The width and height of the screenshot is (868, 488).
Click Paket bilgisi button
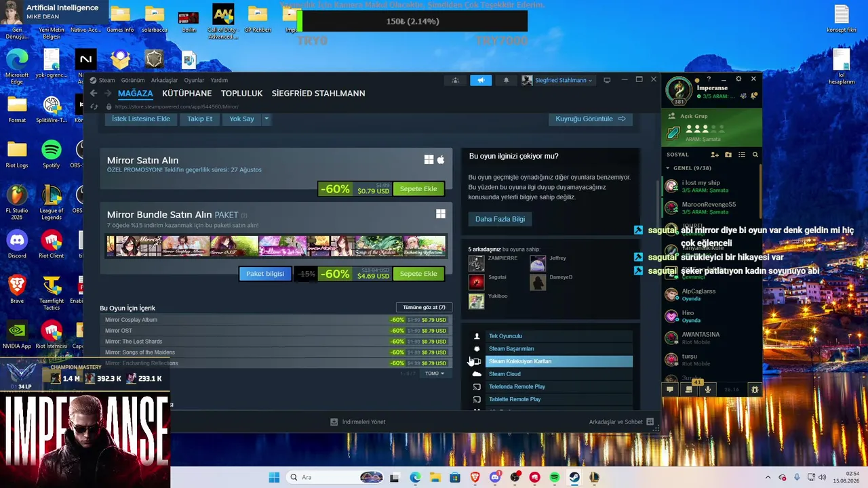click(265, 274)
